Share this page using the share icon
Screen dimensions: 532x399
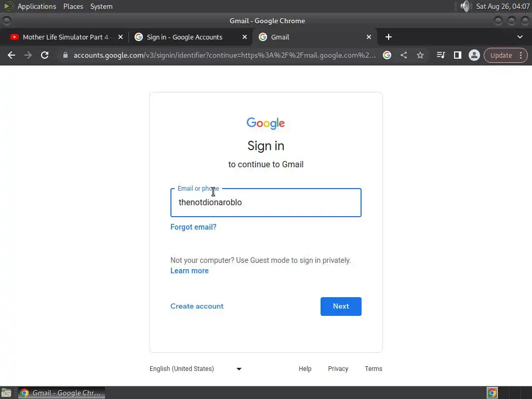[404, 55]
